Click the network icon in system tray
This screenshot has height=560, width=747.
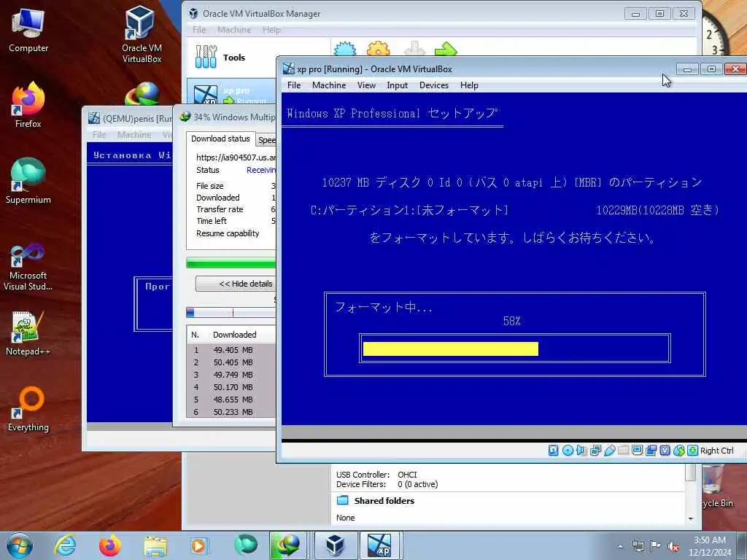(638, 547)
